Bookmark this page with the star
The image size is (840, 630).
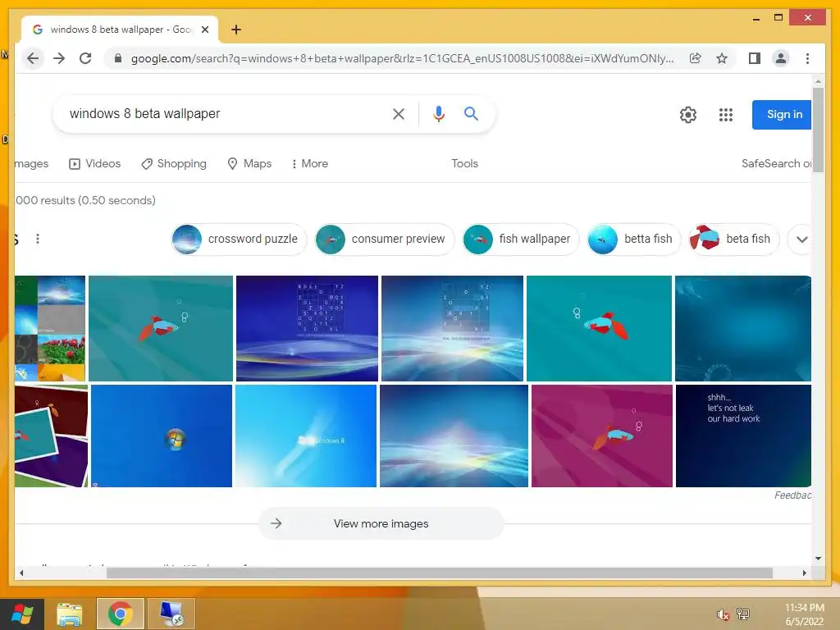point(722,58)
